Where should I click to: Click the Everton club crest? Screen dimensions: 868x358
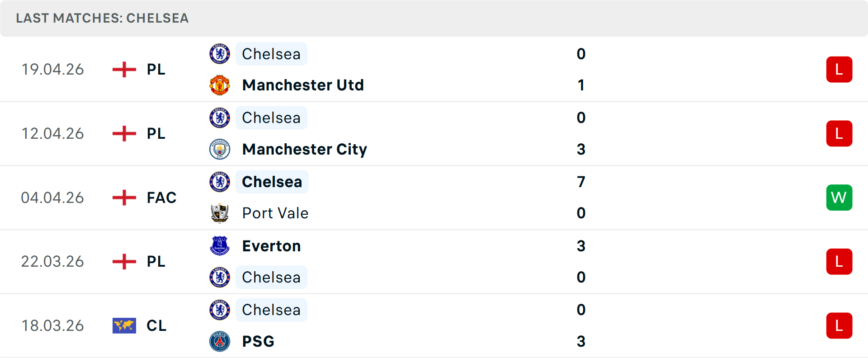tap(220, 246)
